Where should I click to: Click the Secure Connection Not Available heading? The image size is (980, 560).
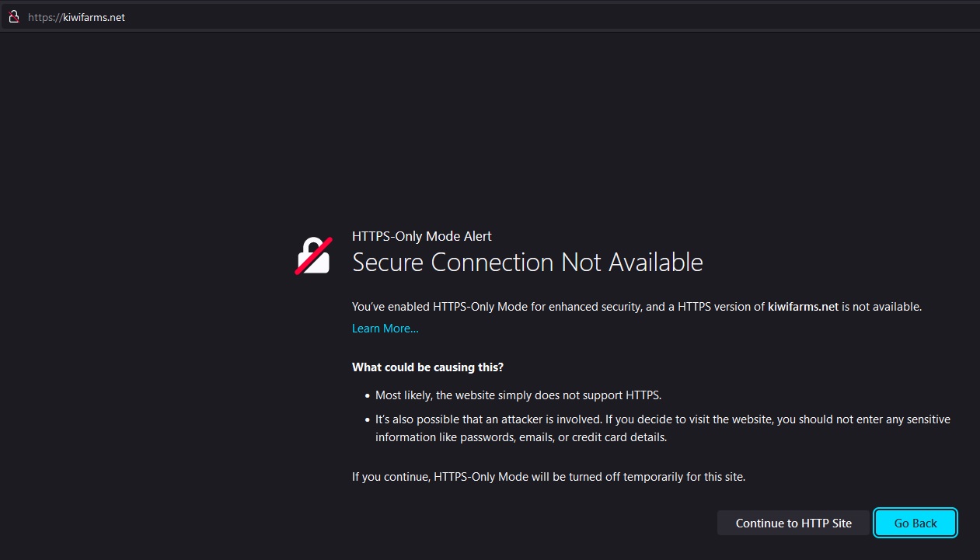528,263
